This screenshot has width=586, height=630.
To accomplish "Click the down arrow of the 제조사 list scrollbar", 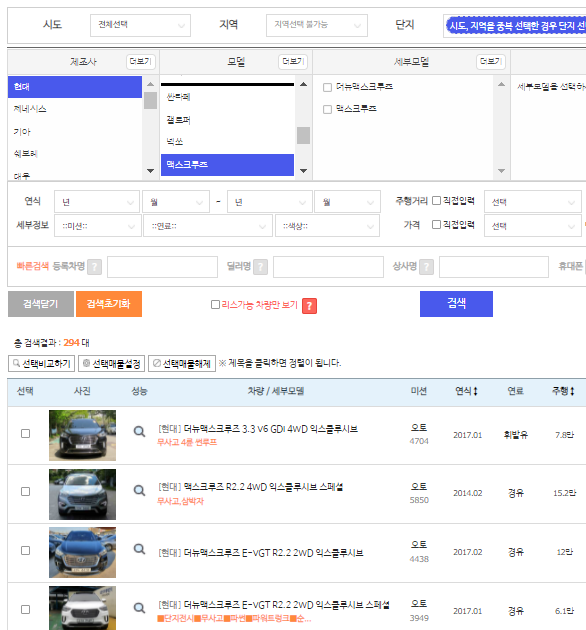I will click(151, 171).
